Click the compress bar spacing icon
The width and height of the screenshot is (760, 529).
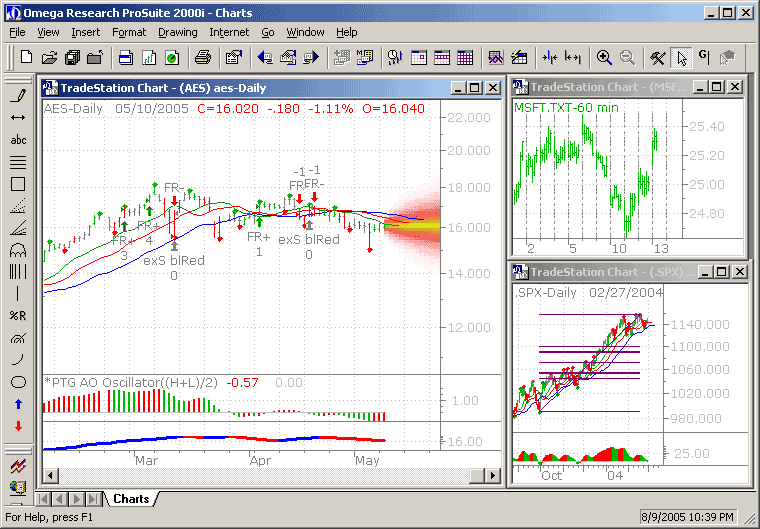coord(550,58)
